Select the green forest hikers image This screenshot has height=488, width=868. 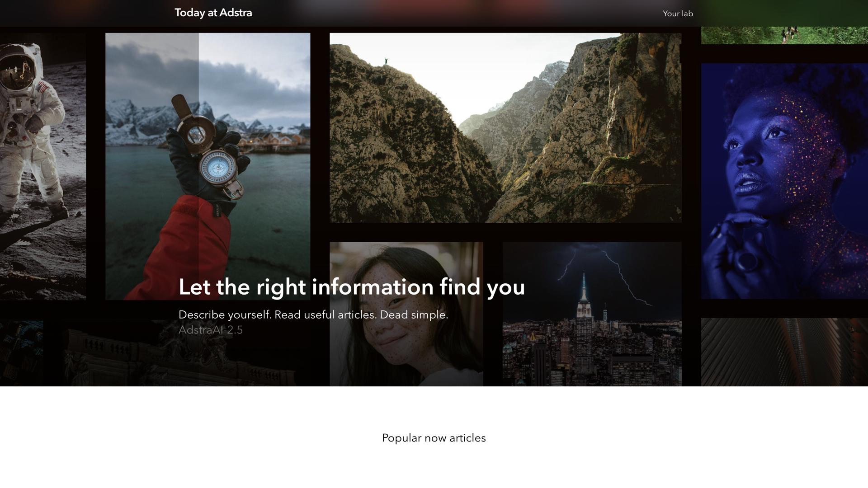(x=784, y=35)
